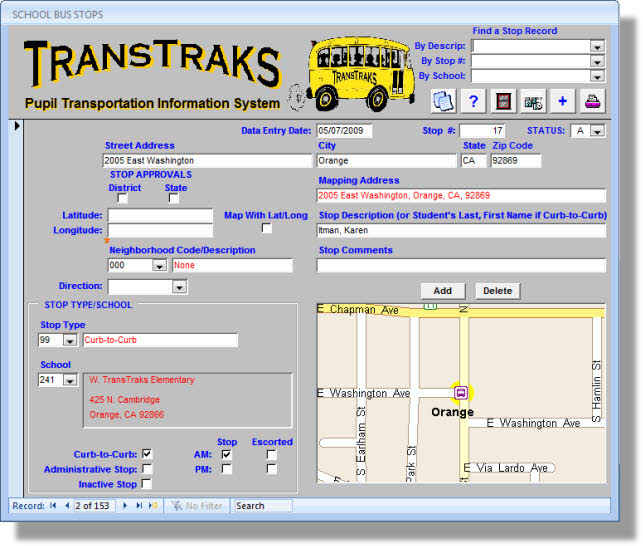Click the add new record plus icon

pyautogui.click(x=562, y=100)
